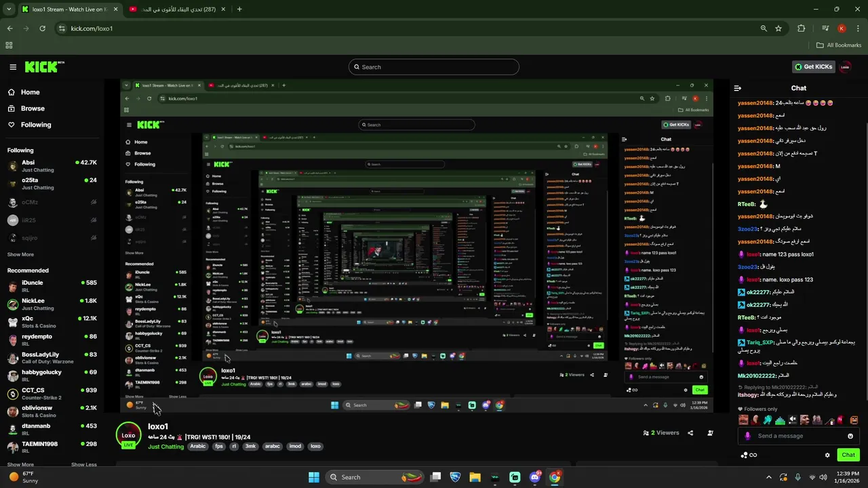Open Following in Kick sidebar
This screenshot has width=868, height=488.
click(29, 125)
